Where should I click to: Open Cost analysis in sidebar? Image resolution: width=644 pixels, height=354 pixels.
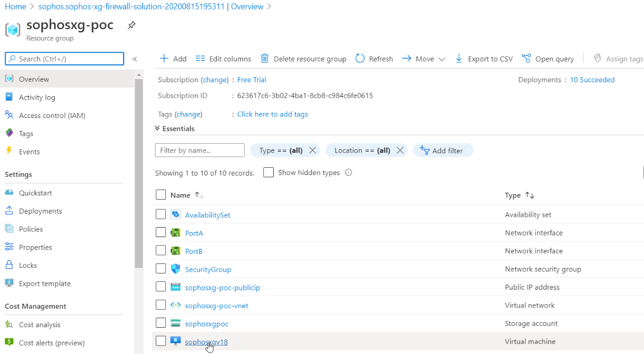point(40,324)
